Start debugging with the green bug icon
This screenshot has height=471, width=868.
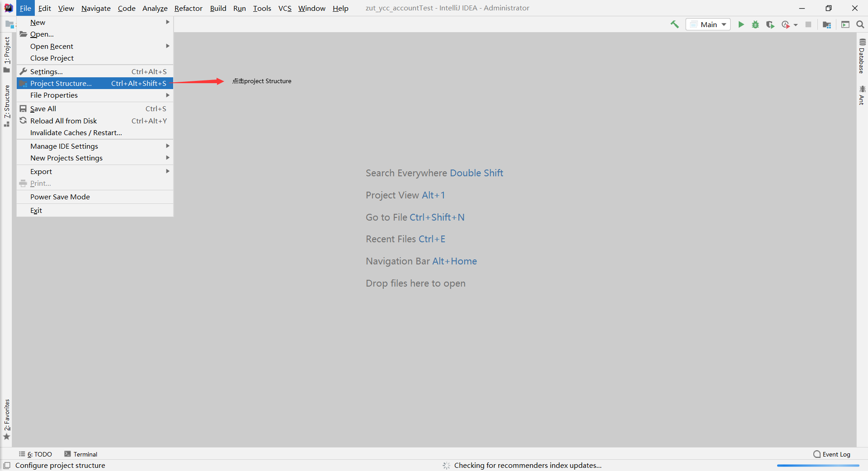(755, 24)
